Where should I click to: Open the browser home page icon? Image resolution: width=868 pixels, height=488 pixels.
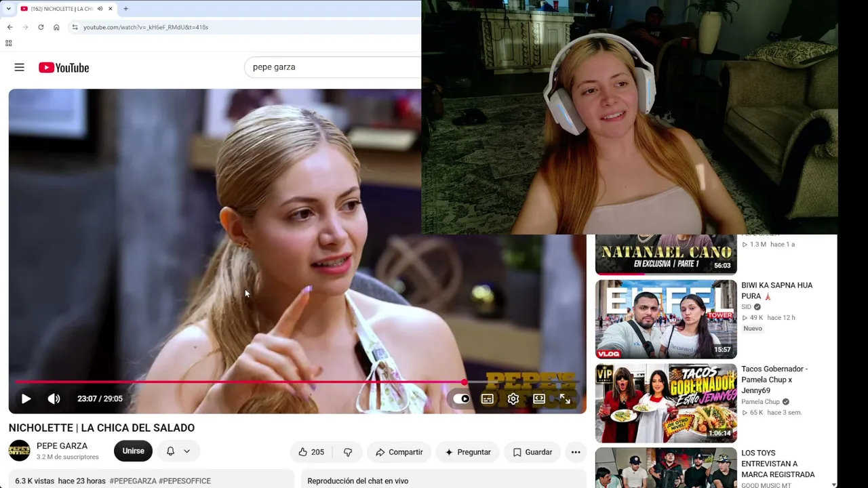coord(56,27)
